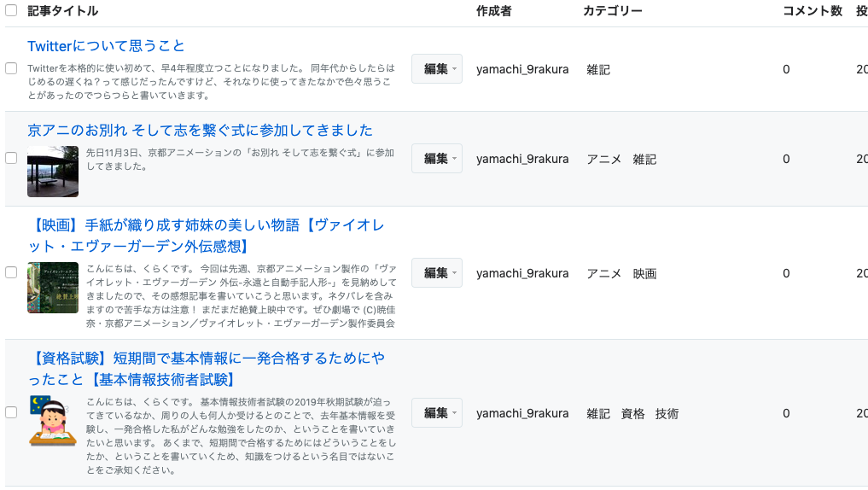Click the コメント数 column header
Image resolution: width=868 pixels, height=490 pixels.
[x=812, y=11]
